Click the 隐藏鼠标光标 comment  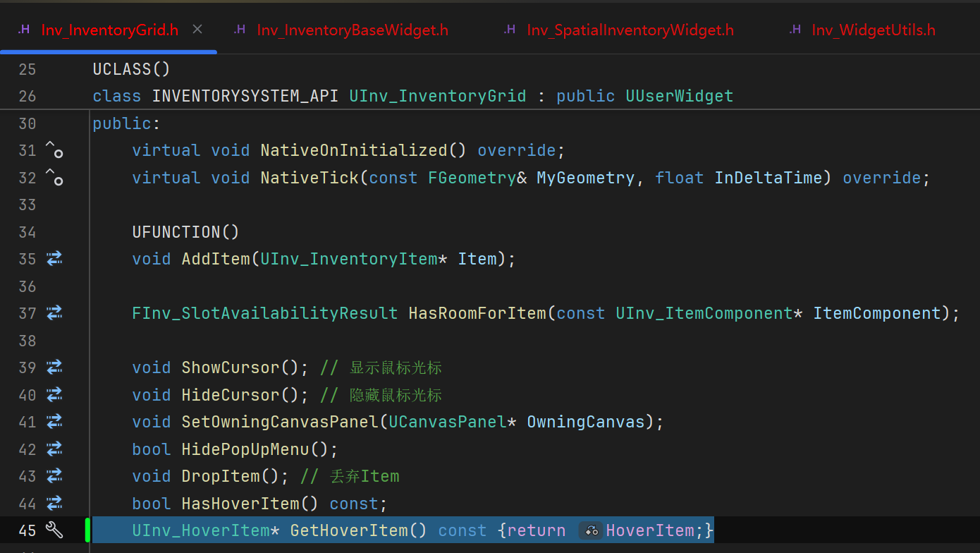pos(381,395)
